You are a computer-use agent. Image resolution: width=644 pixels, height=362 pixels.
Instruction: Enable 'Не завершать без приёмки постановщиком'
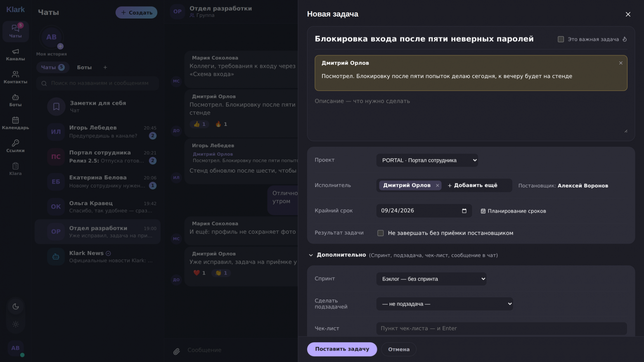click(x=381, y=233)
